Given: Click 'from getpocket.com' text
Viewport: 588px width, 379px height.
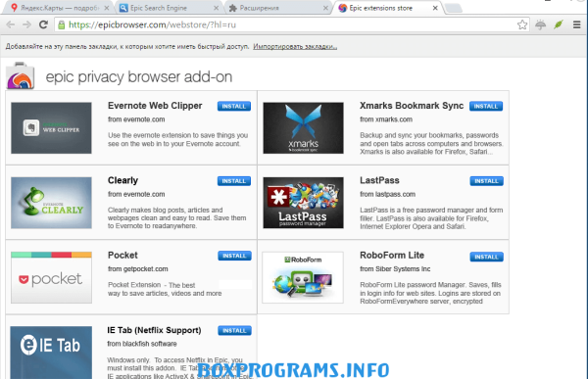Looking at the screenshot, I should pyautogui.click(x=137, y=268).
